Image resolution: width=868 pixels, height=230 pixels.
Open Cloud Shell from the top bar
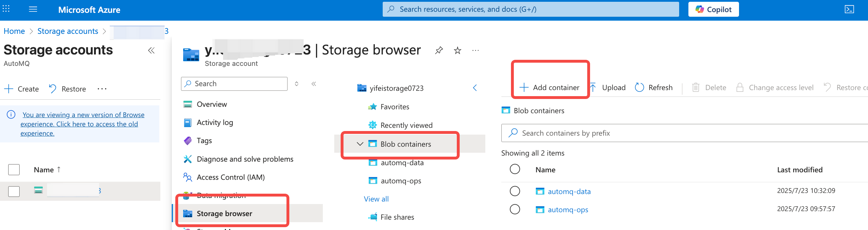[x=849, y=10]
